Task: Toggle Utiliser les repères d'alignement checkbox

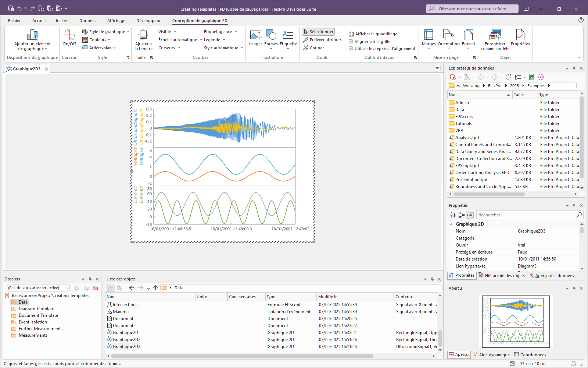Action: (x=351, y=49)
